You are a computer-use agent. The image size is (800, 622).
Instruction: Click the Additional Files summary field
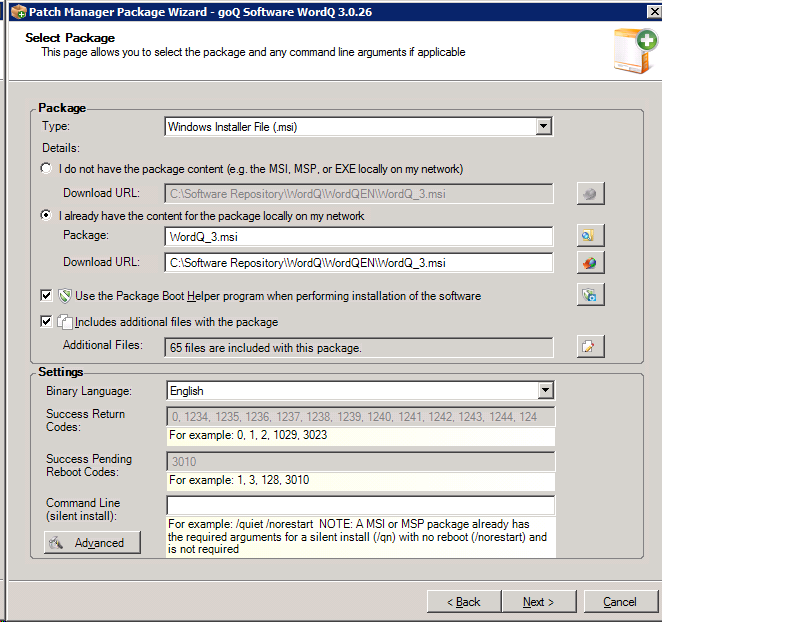[x=359, y=347]
